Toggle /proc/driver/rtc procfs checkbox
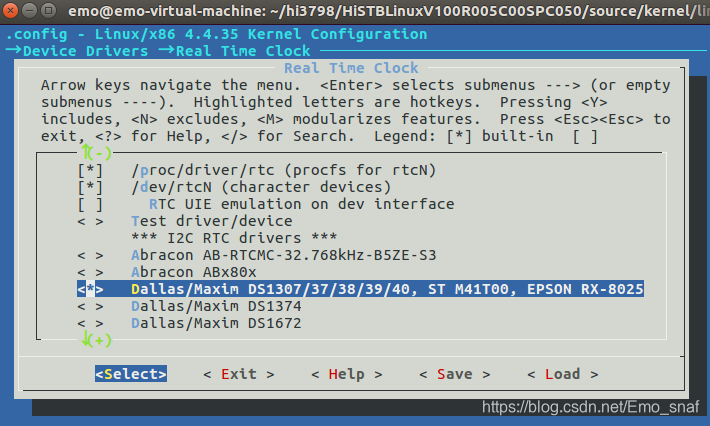The image size is (710, 426). [90, 170]
